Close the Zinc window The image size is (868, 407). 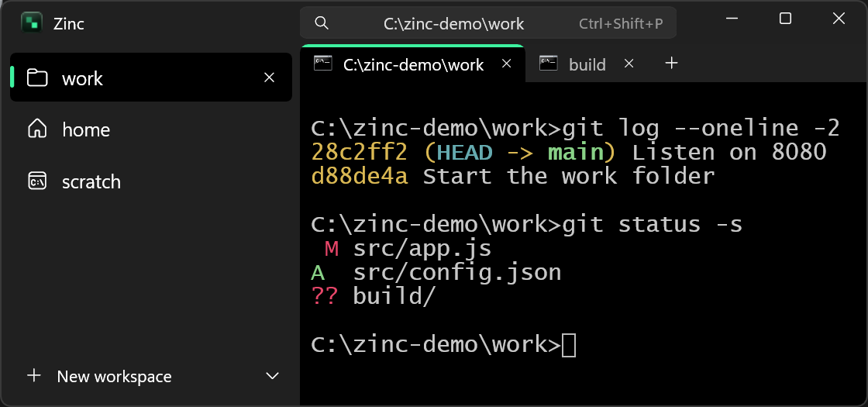839,19
